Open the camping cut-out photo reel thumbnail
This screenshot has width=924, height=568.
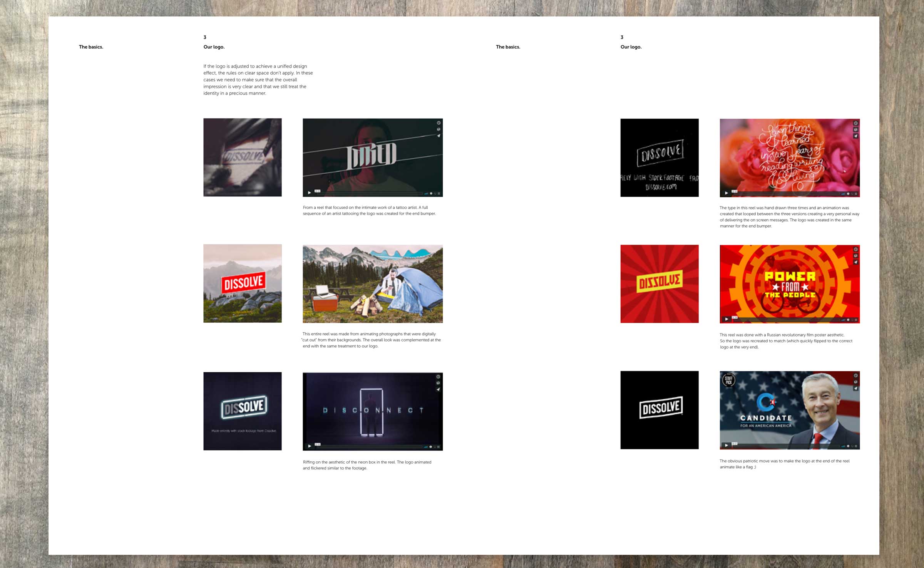tap(373, 284)
